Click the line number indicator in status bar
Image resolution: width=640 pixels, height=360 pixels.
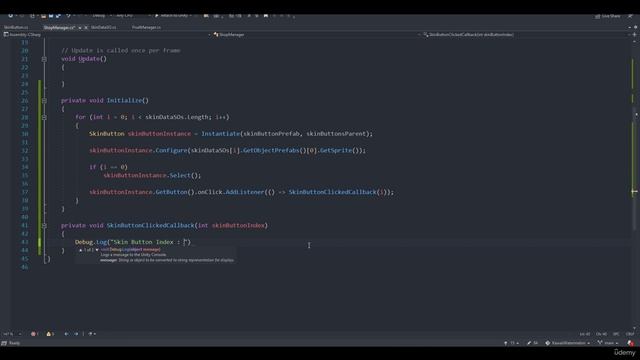(x=584, y=334)
